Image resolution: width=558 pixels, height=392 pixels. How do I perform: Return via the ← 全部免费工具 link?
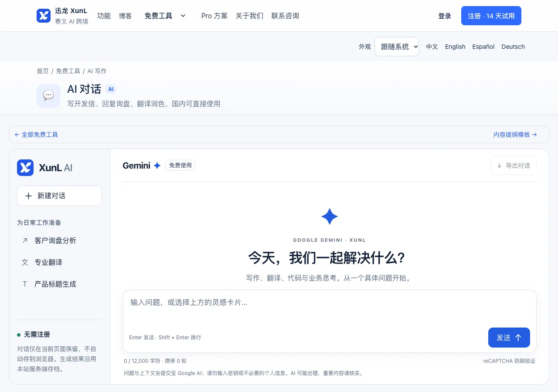pos(36,135)
